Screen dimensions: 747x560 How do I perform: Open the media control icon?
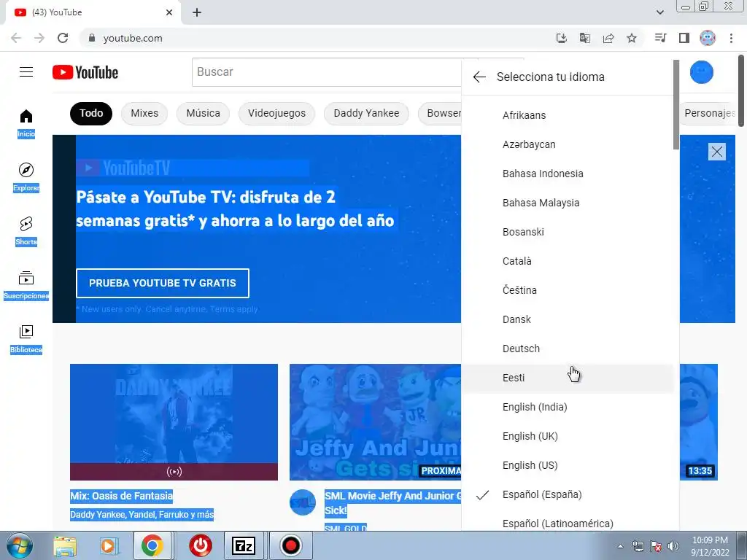[x=661, y=38]
